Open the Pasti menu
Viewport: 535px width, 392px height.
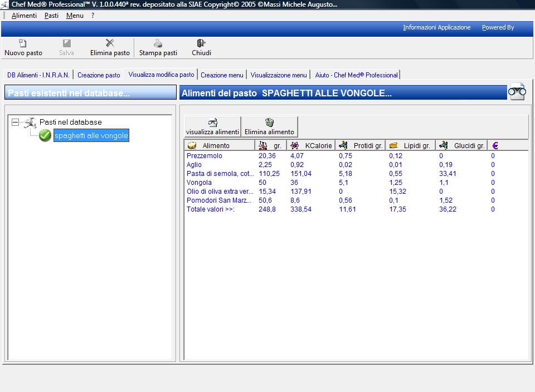51,16
